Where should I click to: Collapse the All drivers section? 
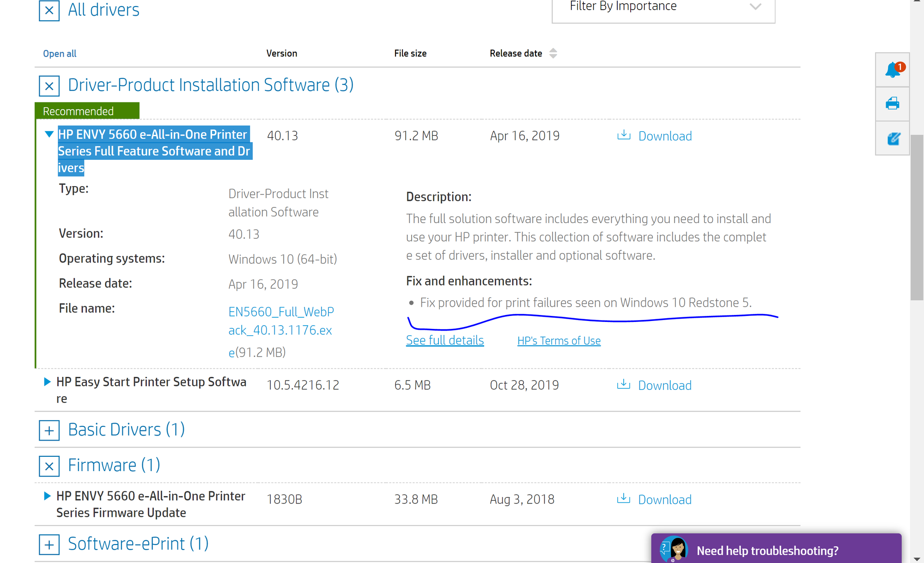pos(49,10)
